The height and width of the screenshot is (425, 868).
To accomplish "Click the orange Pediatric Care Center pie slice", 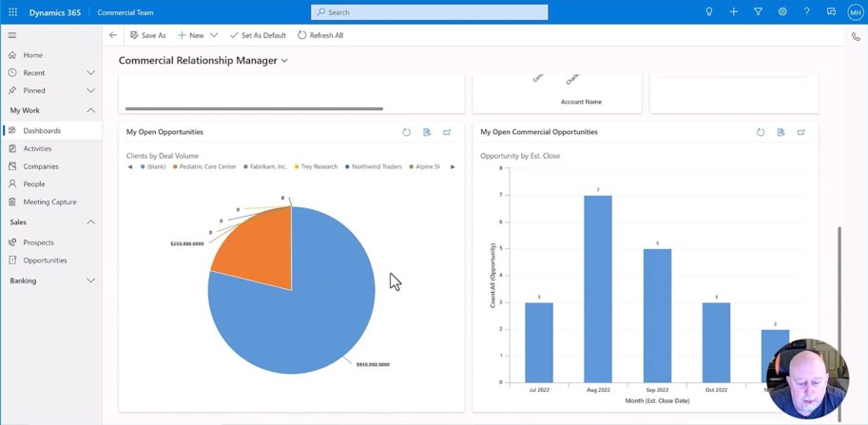I will pos(259,247).
